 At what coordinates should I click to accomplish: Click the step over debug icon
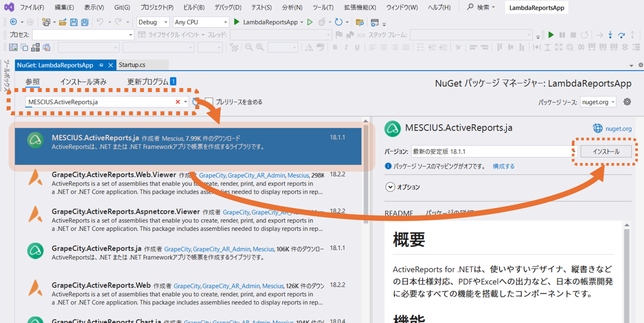tap(622, 35)
